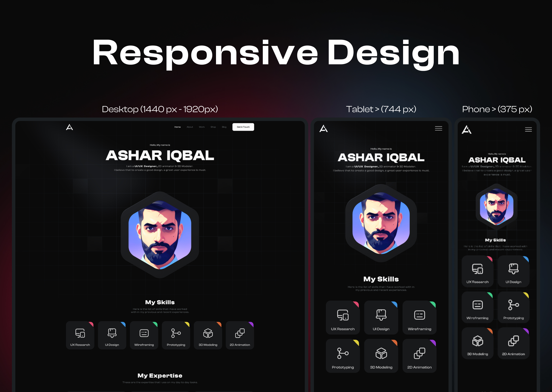Tap the tablet 3D Modeling card

coord(381,356)
